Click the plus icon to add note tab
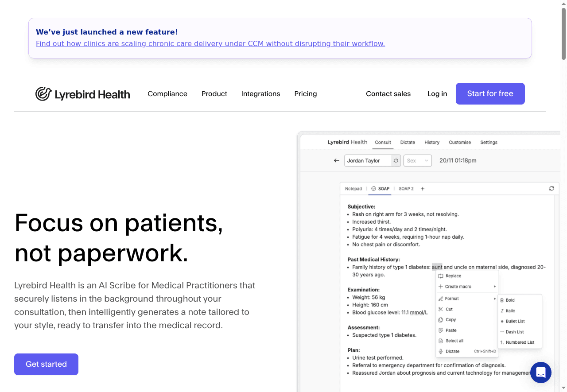The image size is (567, 392). tap(423, 189)
